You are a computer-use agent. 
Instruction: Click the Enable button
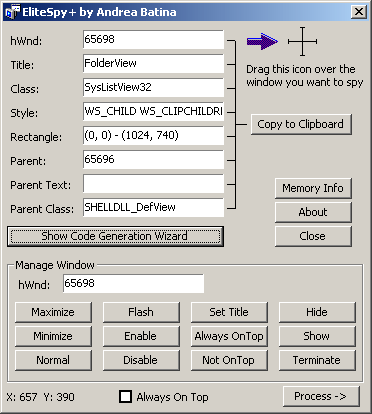[141, 336]
